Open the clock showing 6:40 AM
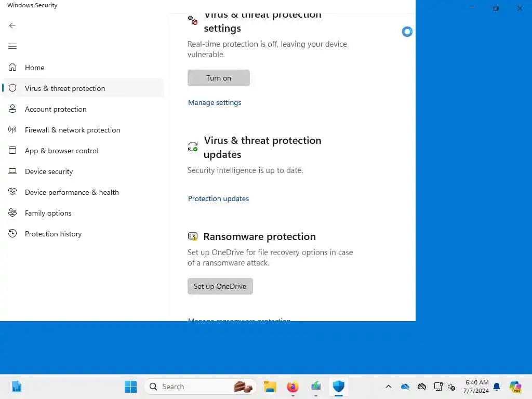The height and width of the screenshot is (399, 532). [x=476, y=387]
